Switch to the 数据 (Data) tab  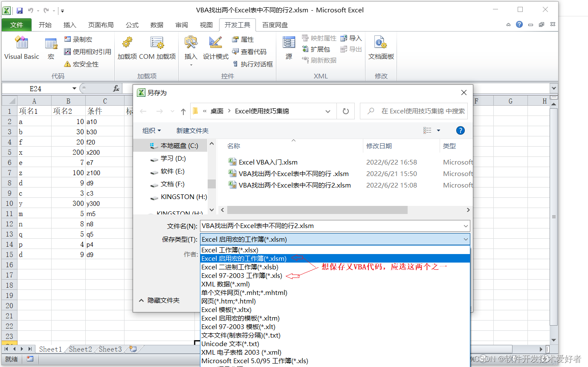(x=157, y=25)
